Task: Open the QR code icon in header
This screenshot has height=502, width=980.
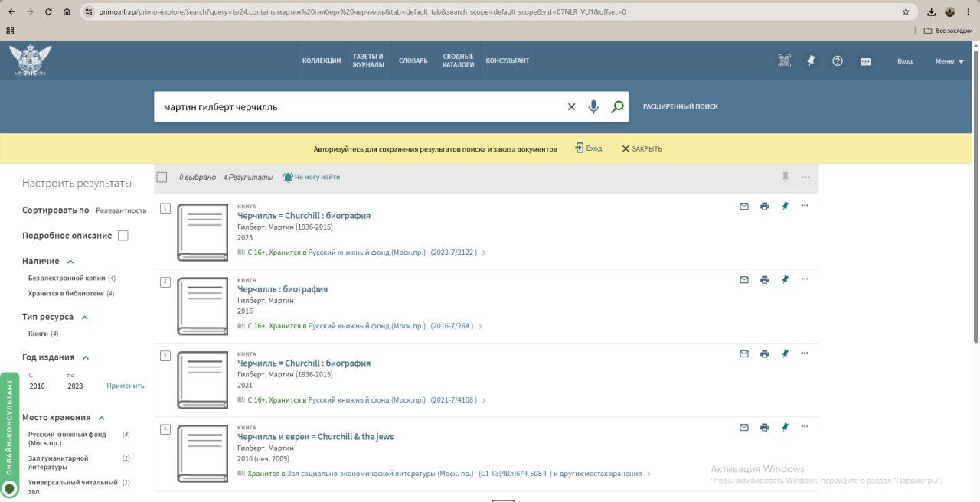Action: (x=784, y=61)
